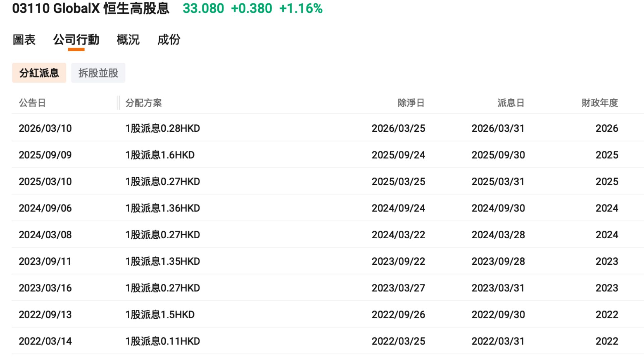Viewport: 644px width, 362px height.
Task: Select announcement date 2022/09/13
Action: [45, 315]
